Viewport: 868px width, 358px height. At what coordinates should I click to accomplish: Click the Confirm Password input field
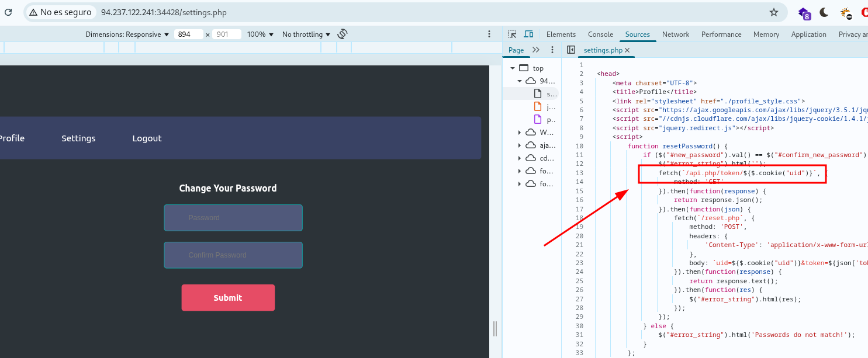pyautogui.click(x=233, y=255)
